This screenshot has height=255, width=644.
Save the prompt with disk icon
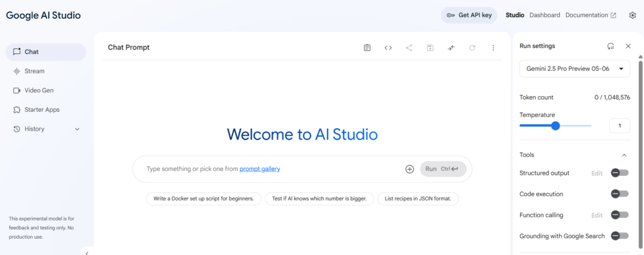tap(430, 48)
